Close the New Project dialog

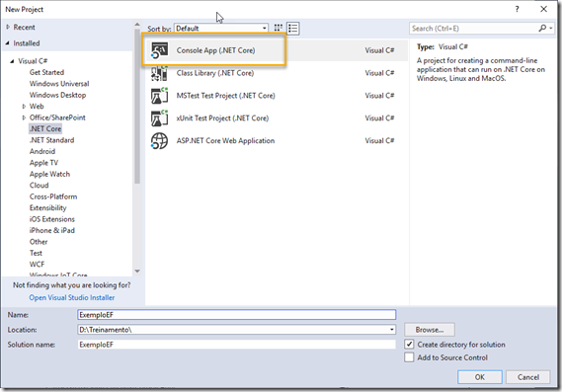coord(543,9)
